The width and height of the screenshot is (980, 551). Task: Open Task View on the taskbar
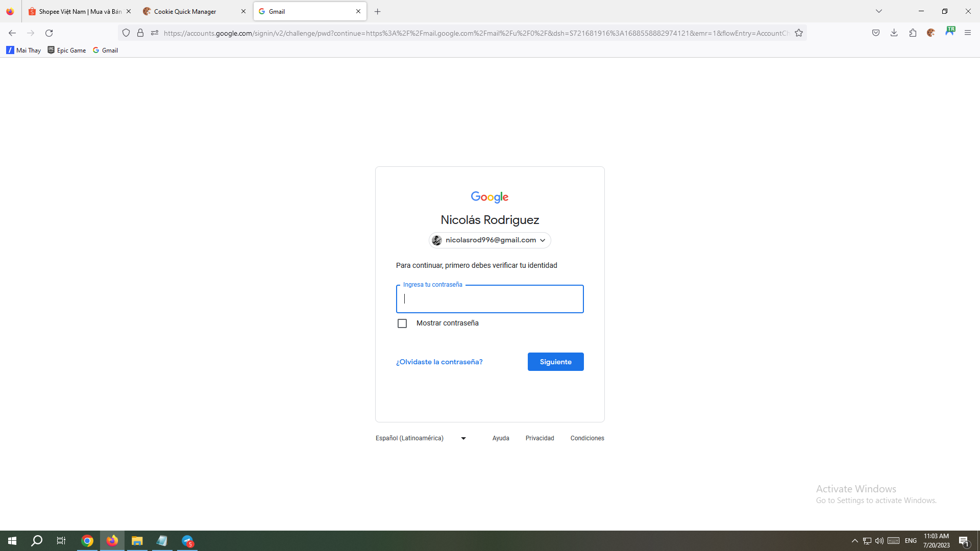coord(61,541)
